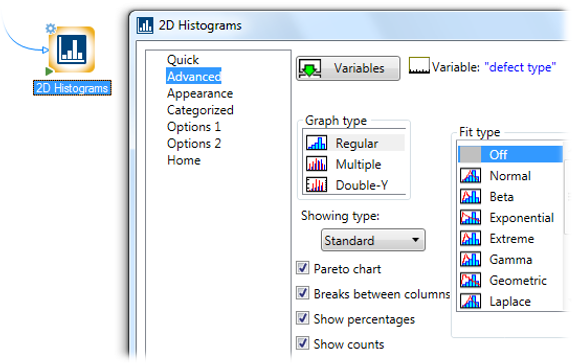Uncheck the Pareto chart checkbox
Image resolution: width=572 pixels, height=364 pixels.
(x=302, y=268)
